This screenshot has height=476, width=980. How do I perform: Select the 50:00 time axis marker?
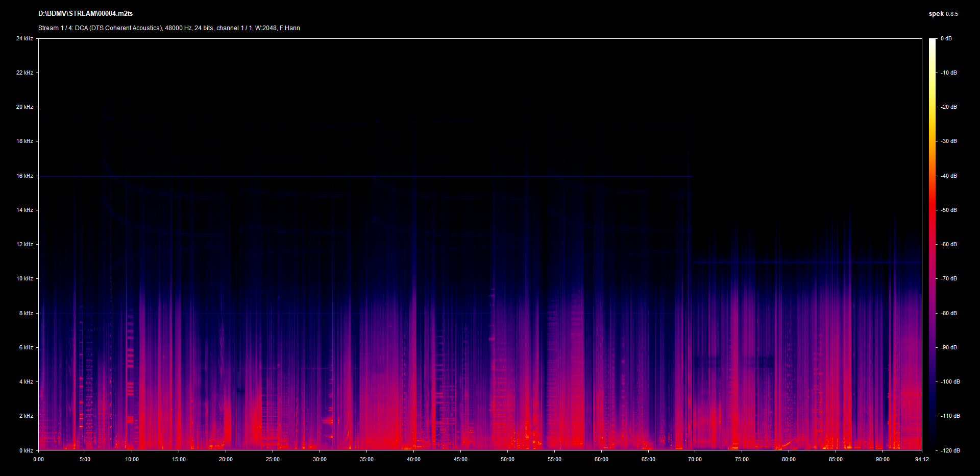point(507,459)
